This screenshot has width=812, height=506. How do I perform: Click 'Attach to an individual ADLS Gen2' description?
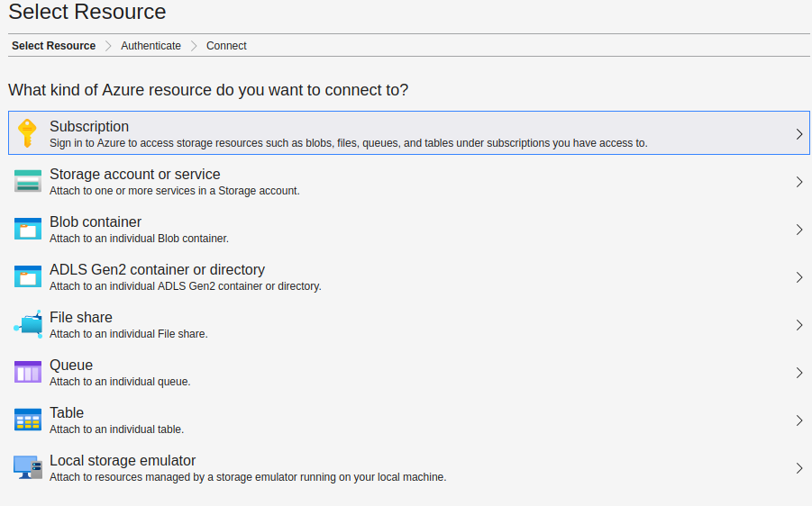[x=186, y=286]
